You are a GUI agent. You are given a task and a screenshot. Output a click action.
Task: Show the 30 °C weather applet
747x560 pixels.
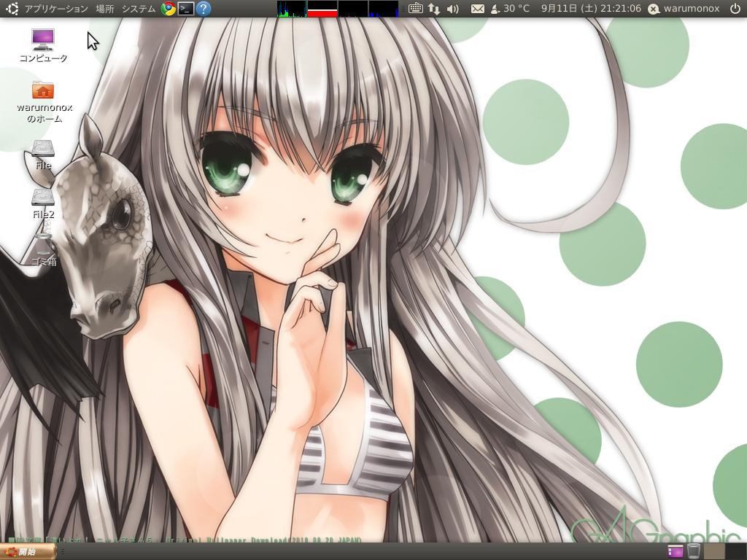point(510,9)
